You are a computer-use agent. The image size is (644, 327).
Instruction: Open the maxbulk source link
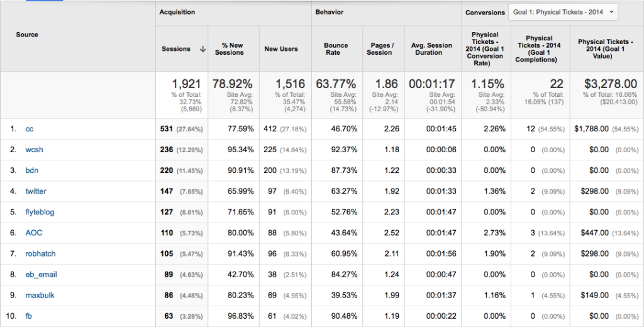40,296
